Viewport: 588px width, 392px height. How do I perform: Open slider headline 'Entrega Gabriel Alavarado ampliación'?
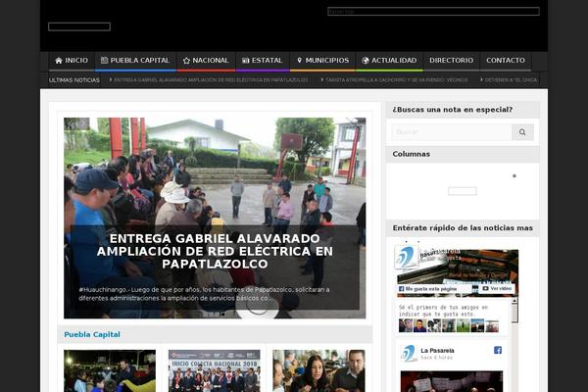point(215,251)
